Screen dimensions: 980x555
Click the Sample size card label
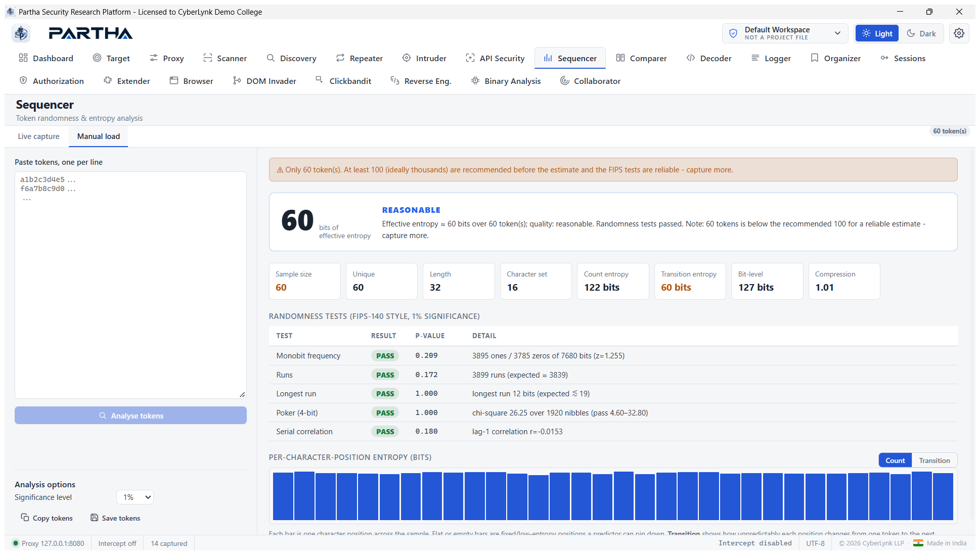point(293,274)
